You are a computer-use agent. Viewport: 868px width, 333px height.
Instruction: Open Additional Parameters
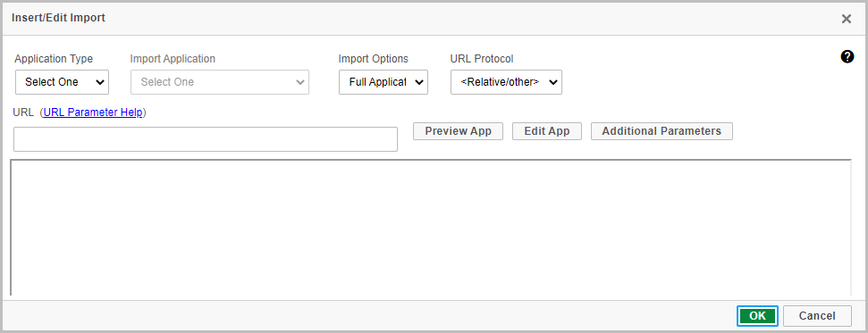[x=662, y=131]
